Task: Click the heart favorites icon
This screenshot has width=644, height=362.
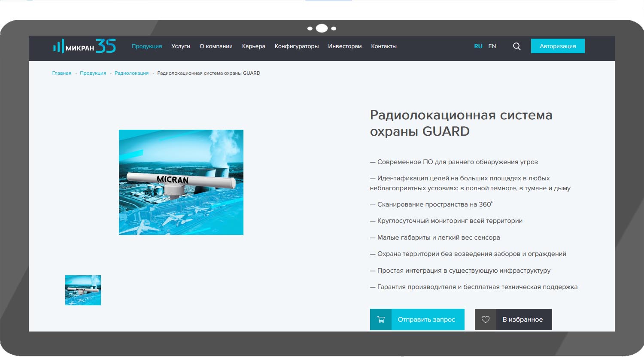Action: coord(486,319)
